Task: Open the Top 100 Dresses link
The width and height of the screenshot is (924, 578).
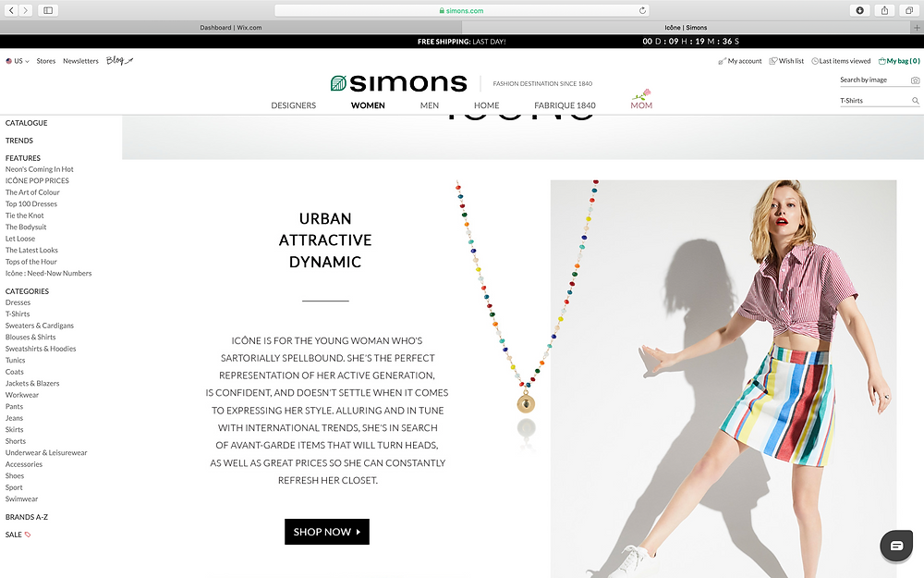Action: [31, 203]
